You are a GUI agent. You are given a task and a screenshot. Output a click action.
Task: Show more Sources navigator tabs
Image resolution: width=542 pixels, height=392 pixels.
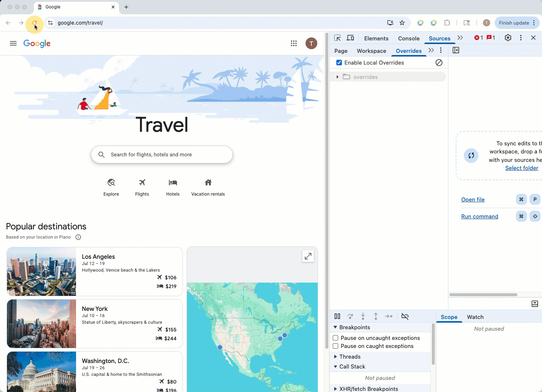point(431,50)
